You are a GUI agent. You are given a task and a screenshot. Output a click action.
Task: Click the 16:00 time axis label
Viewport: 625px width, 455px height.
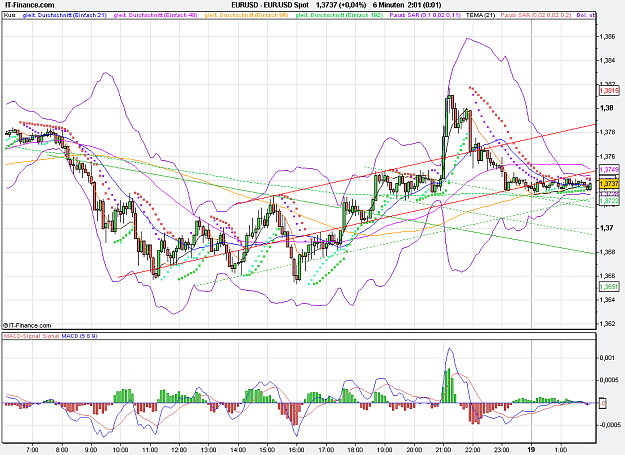click(297, 450)
